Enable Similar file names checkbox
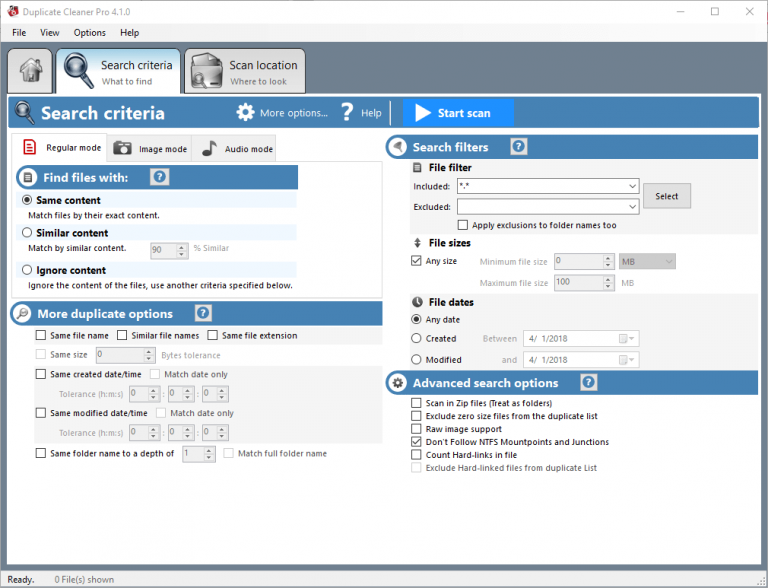 click(x=122, y=335)
